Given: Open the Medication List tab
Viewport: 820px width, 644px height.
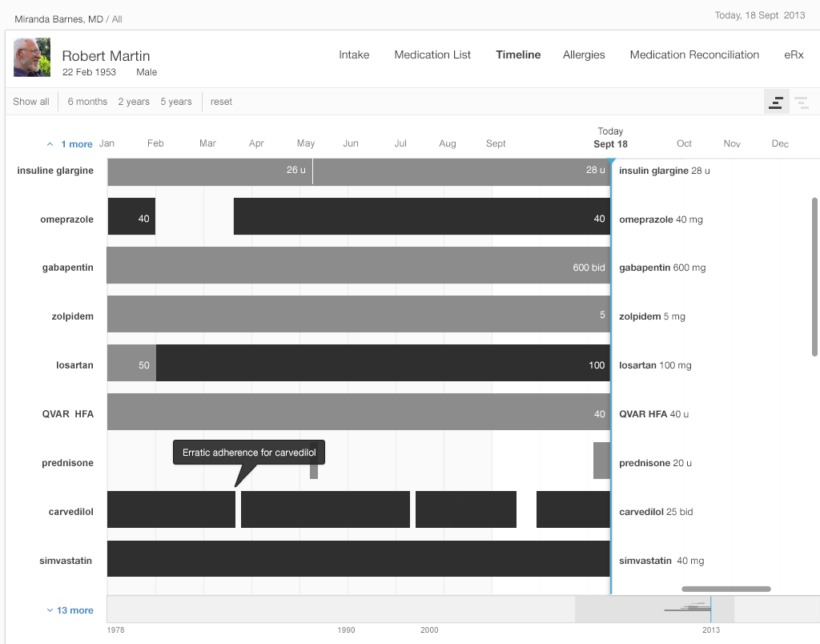Looking at the screenshot, I should 432,55.
